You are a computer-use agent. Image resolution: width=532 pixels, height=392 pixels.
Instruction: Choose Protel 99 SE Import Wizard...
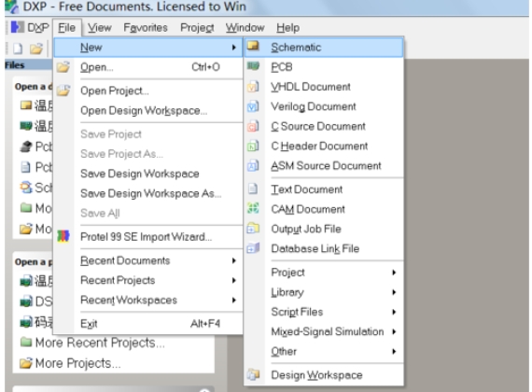click(148, 236)
